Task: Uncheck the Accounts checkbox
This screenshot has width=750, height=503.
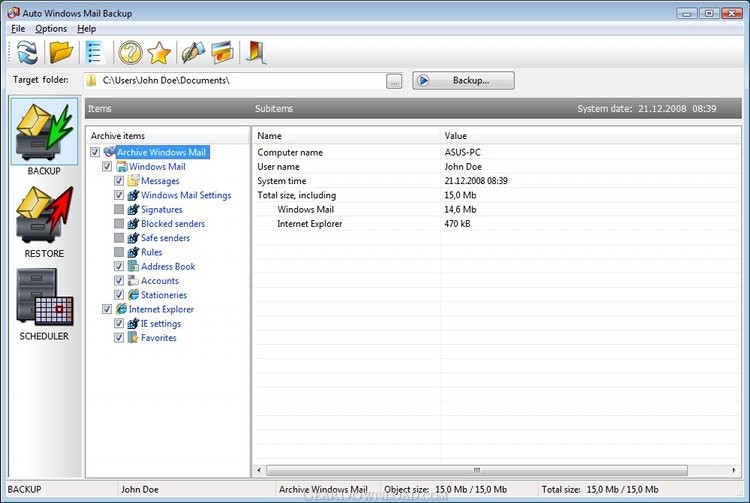Action: coord(119,281)
